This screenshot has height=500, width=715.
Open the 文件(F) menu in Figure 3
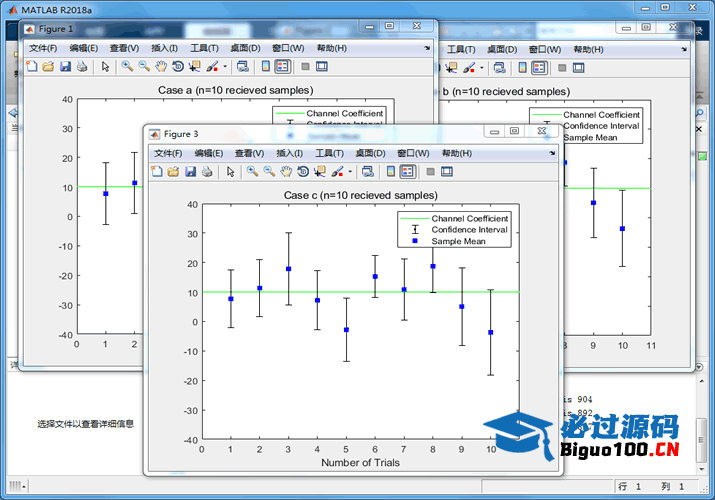coord(167,153)
